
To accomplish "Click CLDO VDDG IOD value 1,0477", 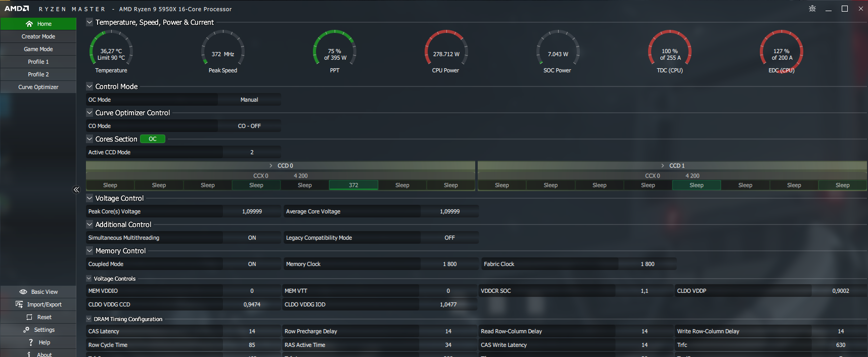I will (x=448, y=304).
